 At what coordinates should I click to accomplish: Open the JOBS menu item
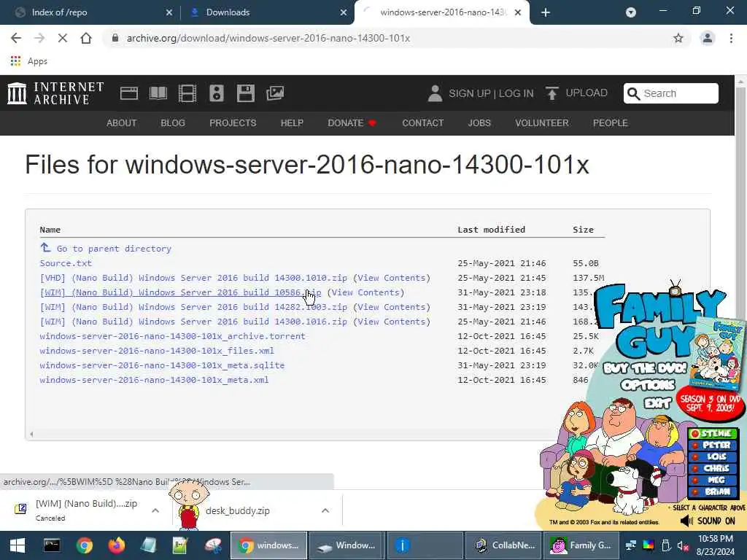tap(479, 122)
